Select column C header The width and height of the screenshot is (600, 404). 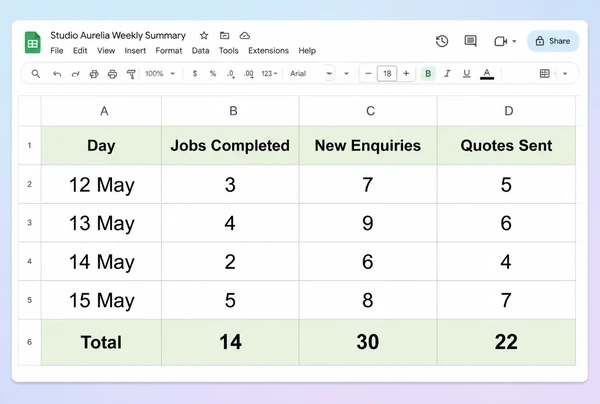point(368,111)
